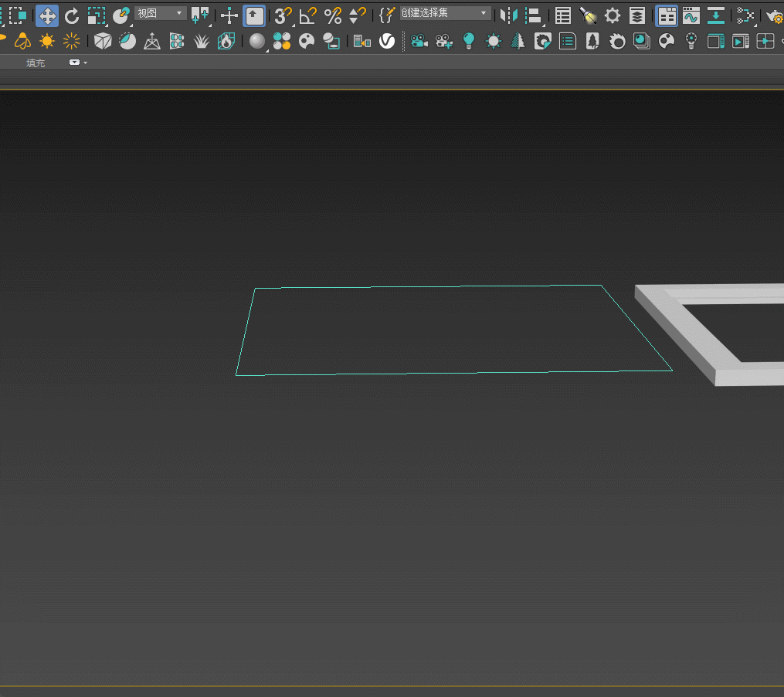Click the V-Ray logo icon

point(387,41)
